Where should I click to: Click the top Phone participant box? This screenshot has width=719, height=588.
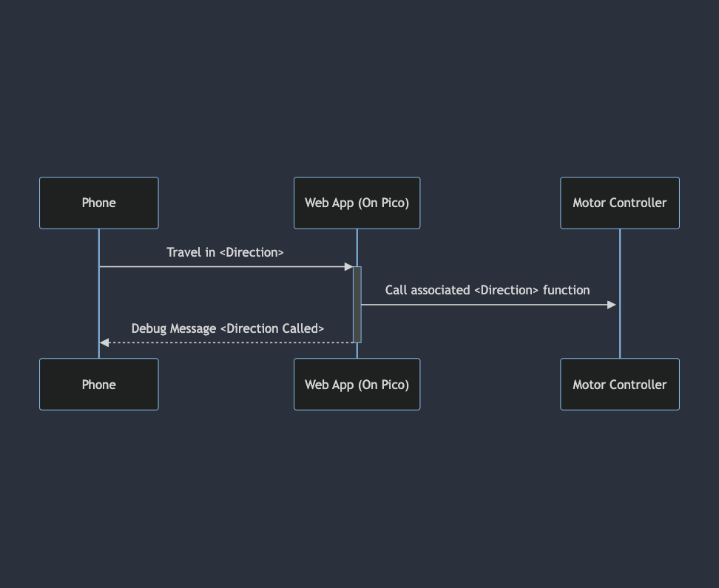point(98,203)
